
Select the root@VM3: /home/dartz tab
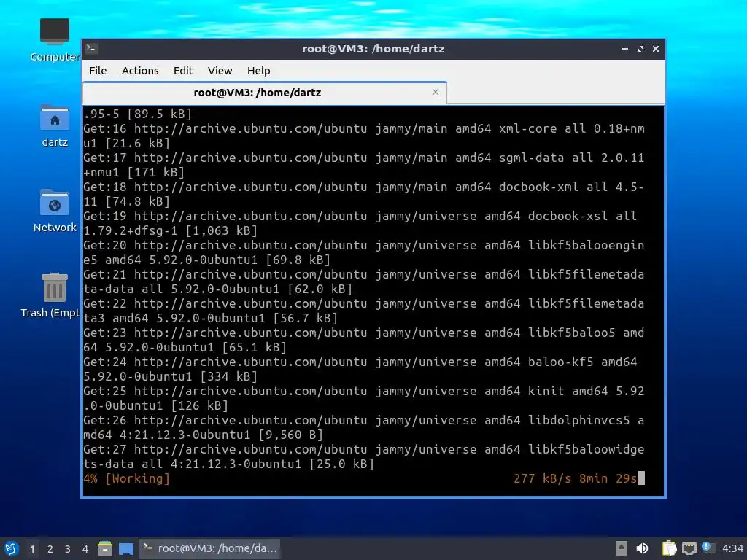click(264, 93)
